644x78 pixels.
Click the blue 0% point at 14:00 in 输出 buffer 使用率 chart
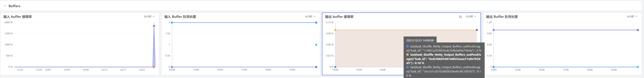(x=335, y=67)
